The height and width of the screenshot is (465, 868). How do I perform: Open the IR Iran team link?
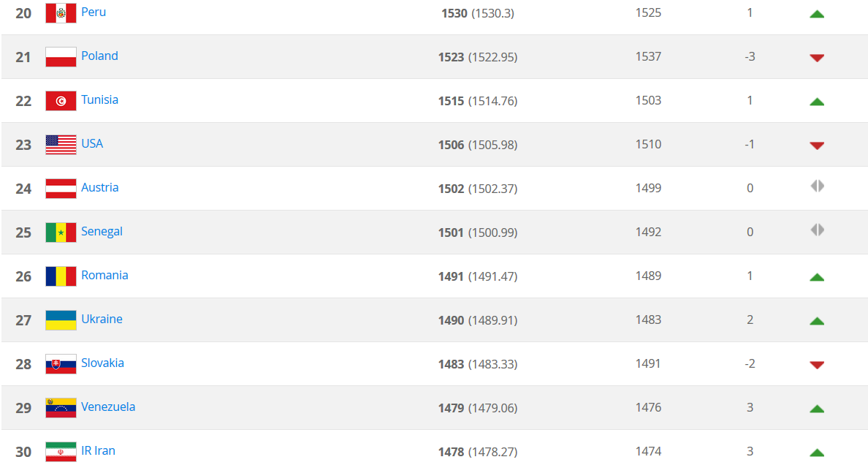coord(98,451)
